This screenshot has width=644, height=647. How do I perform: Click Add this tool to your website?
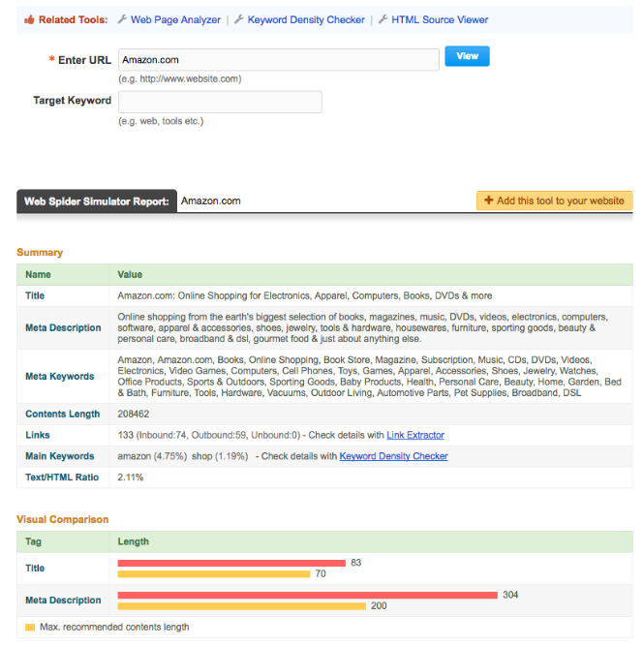point(555,200)
